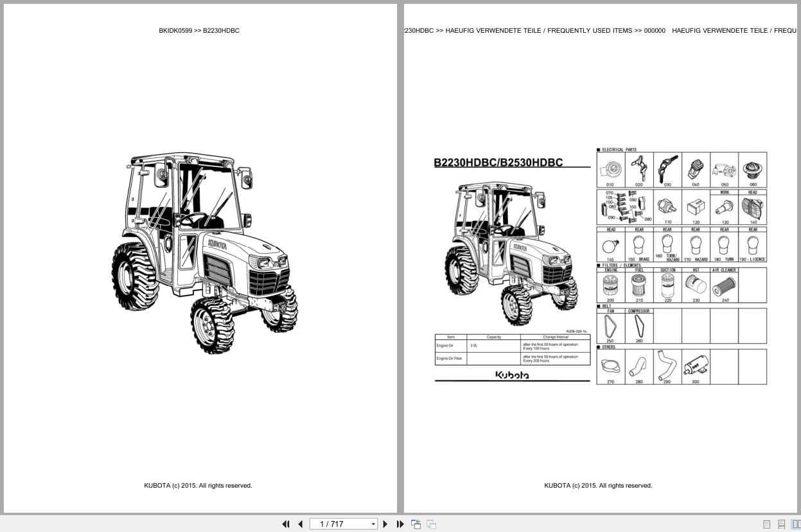Click the greyed-out next view icon
This screenshot has width=801, height=532.
(x=431, y=524)
